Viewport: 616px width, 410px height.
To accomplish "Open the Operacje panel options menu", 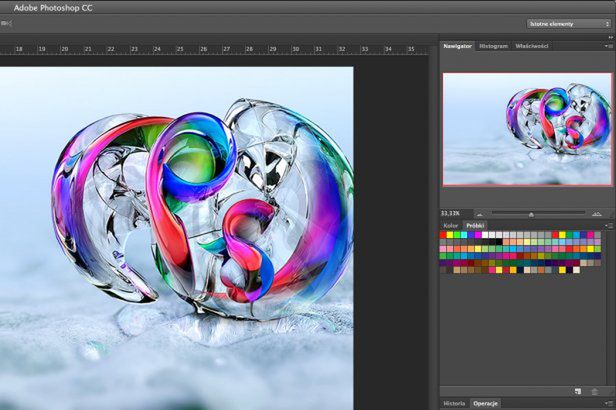I will point(609,403).
